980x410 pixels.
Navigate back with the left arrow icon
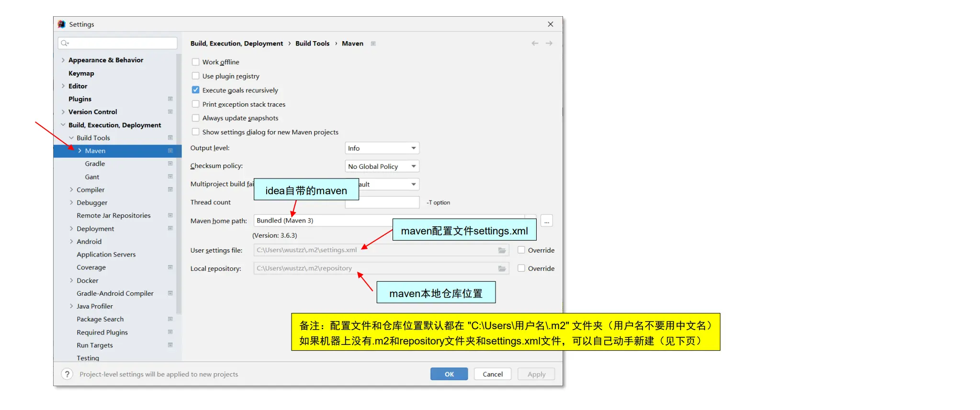tap(535, 43)
